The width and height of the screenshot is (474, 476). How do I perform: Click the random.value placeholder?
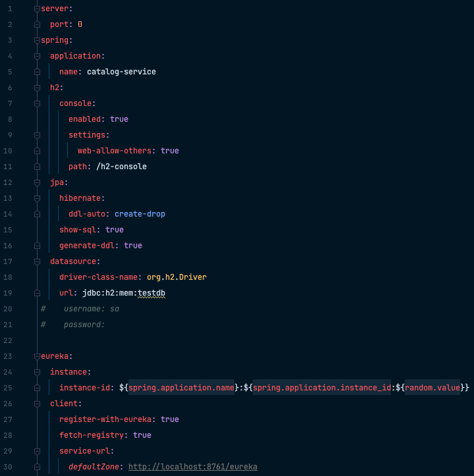pos(433,388)
